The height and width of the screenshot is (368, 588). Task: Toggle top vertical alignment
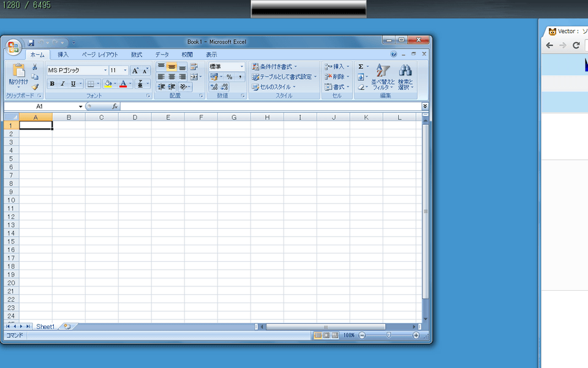click(161, 66)
